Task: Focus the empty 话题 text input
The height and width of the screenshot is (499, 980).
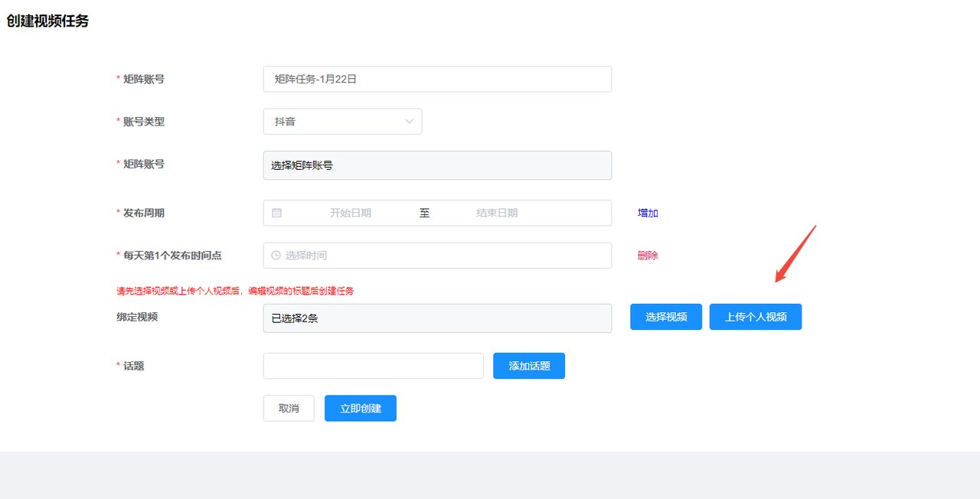Action: click(x=373, y=366)
